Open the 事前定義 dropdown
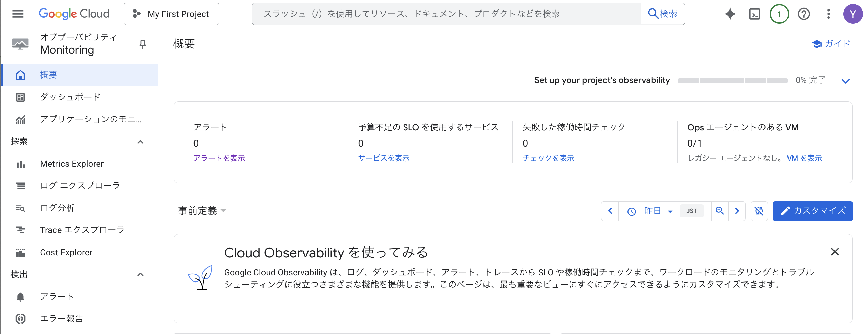This screenshot has height=334, width=868. [x=202, y=211]
